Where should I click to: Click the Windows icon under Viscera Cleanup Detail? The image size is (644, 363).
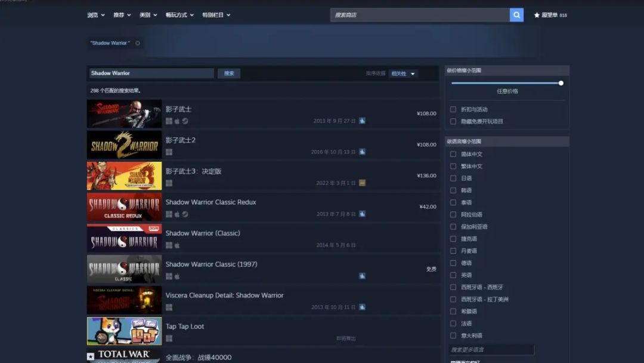click(x=169, y=307)
